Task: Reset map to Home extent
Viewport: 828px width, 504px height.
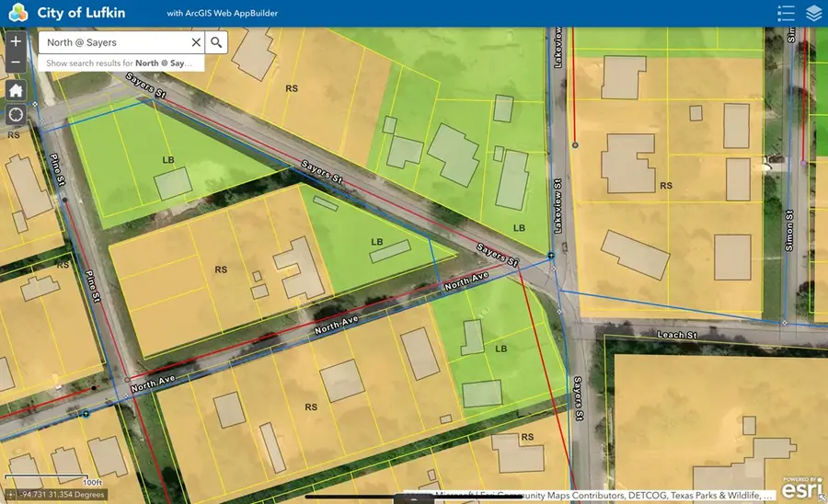Action: (16, 90)
